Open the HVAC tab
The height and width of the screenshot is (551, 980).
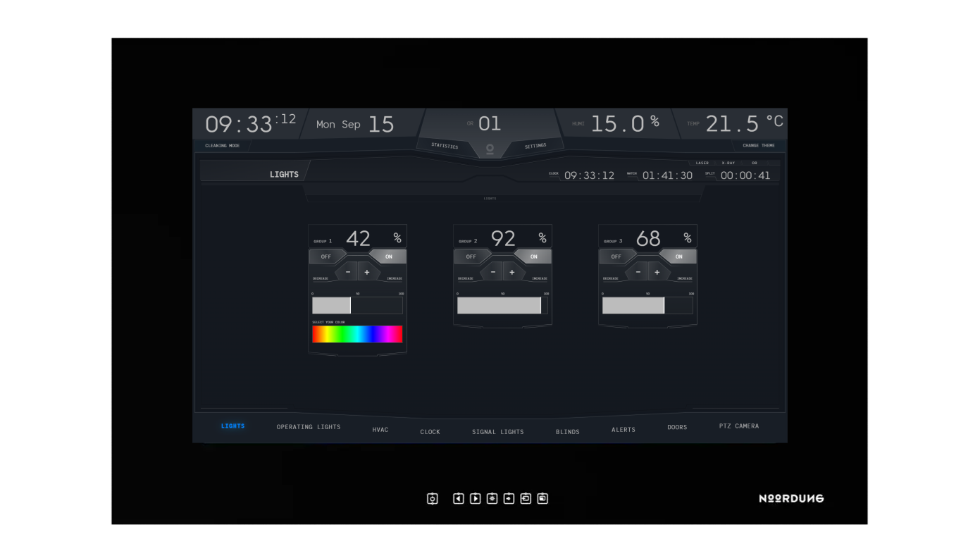click(380, 430)
